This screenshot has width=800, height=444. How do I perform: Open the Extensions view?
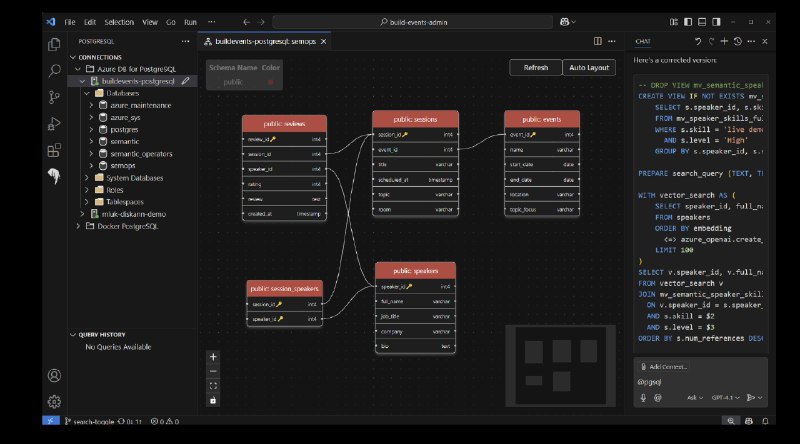pos(54,150)
